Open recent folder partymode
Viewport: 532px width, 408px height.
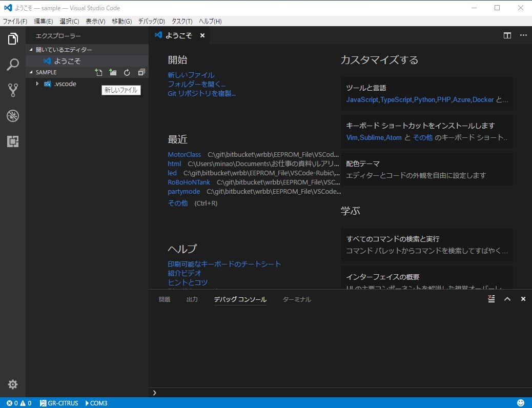click(x=184, y=191)
